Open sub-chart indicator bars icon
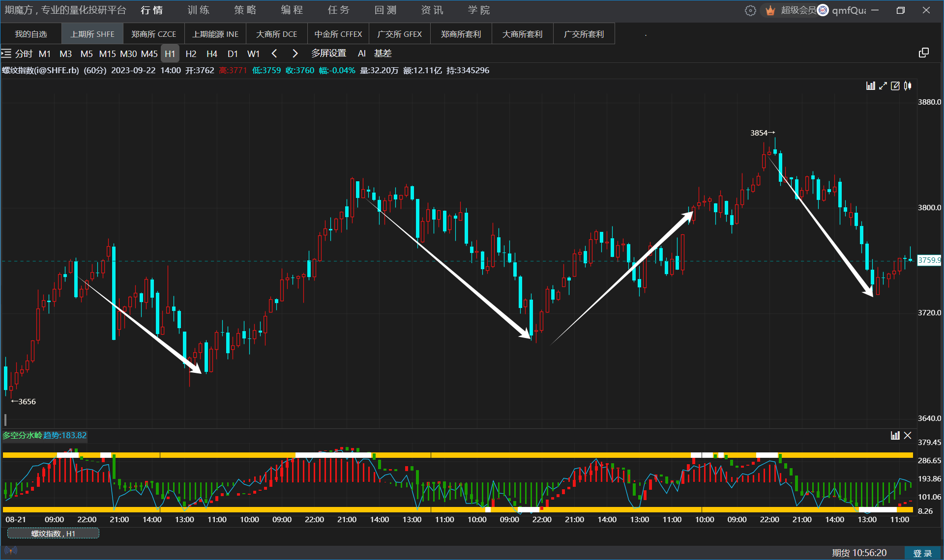944x560 pixels. click(895, 435)
